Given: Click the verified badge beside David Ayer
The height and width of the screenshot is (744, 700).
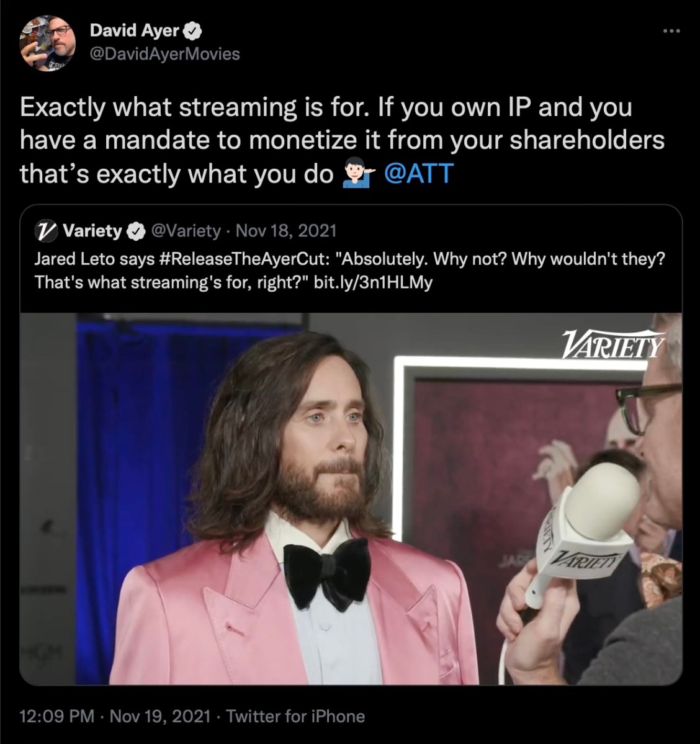Looking at the screenshot, I should (193, 31).
